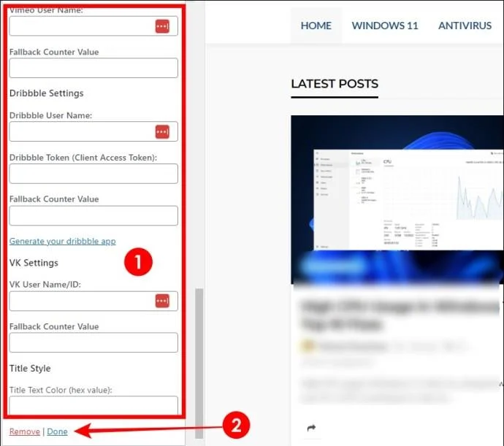Focus Fallback Counter Value field under VK settings
Image resolution: width=504 pixels, height=446 pixels.
pyautogui.click(x=93, y=342)
